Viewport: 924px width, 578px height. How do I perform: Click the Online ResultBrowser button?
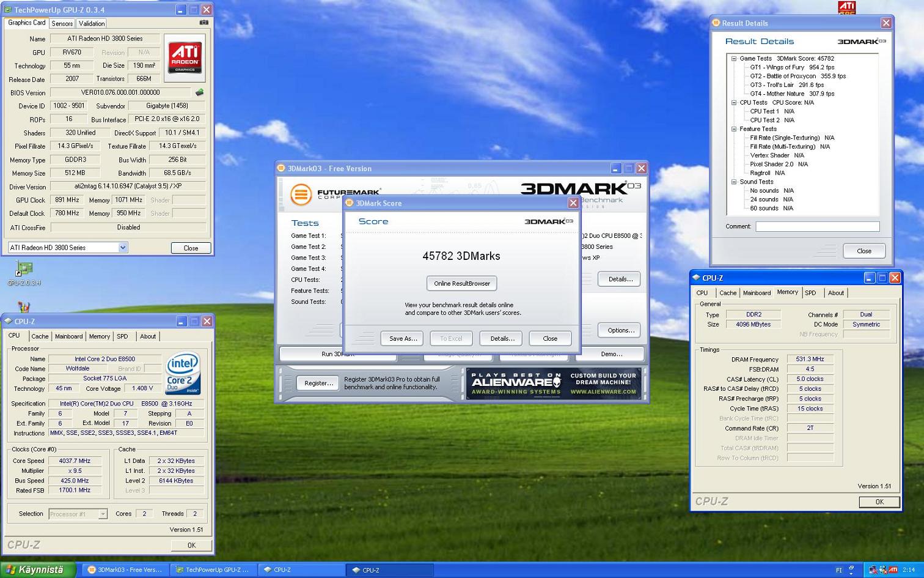tap(462, 283)
